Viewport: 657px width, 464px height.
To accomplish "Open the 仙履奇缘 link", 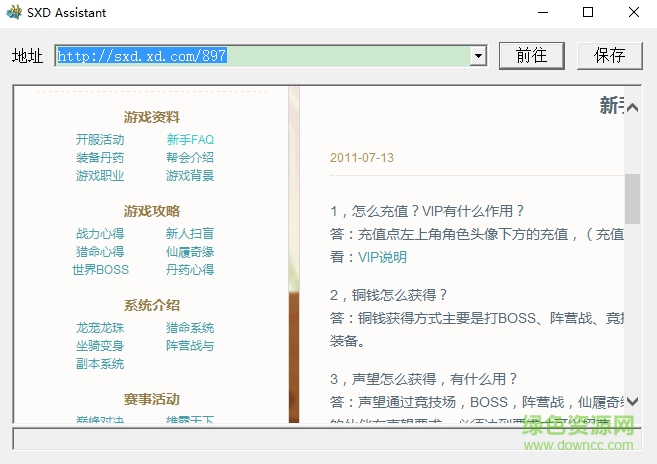I will (190, 251).
